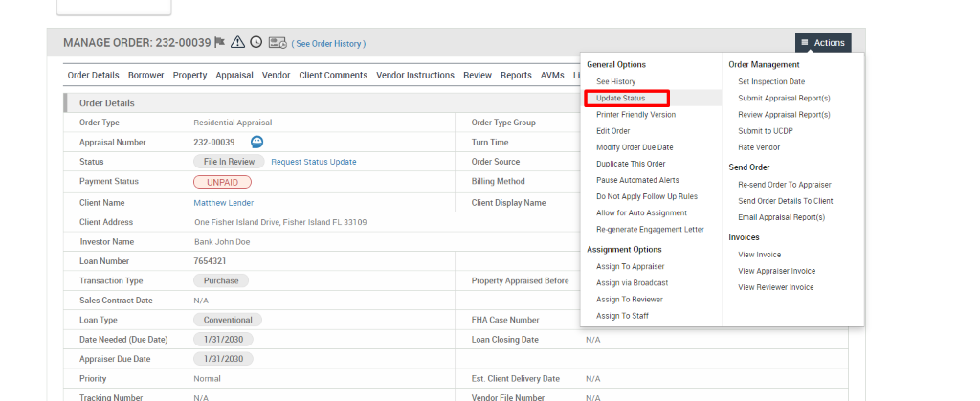
Task: Click the One Fisher Island Drive address
Action: coord(280,222)
